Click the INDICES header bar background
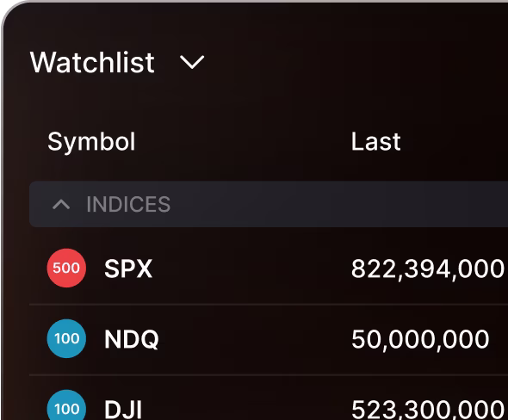This screenshot has width=508, height=420. pos(324,204)
